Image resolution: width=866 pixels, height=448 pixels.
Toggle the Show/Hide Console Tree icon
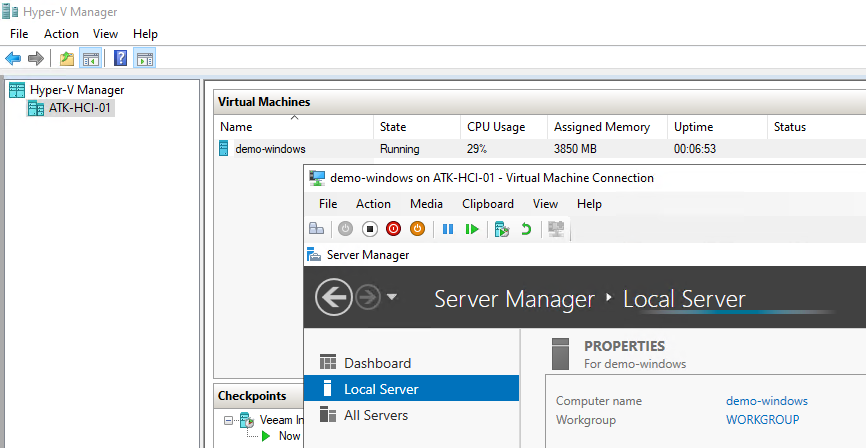coord(90,58)
